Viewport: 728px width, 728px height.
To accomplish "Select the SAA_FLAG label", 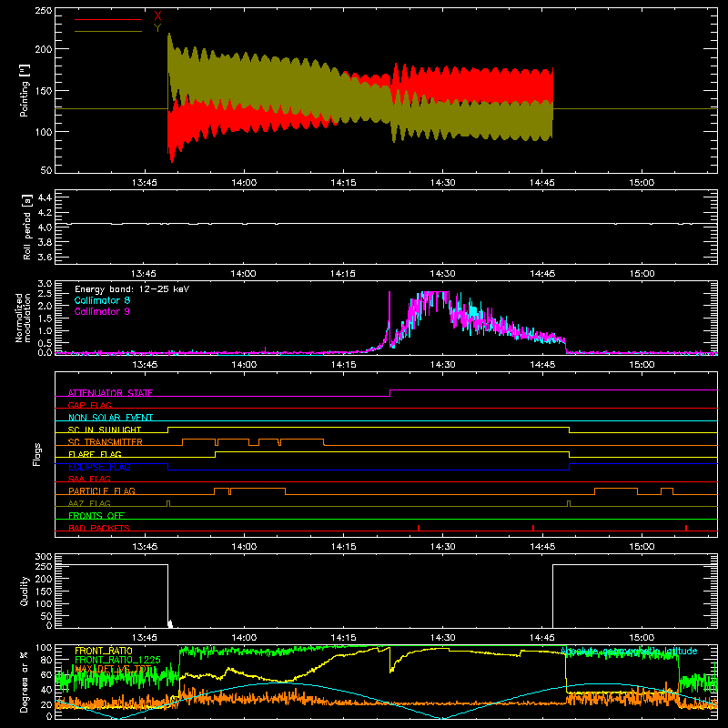I will point(89,479).
